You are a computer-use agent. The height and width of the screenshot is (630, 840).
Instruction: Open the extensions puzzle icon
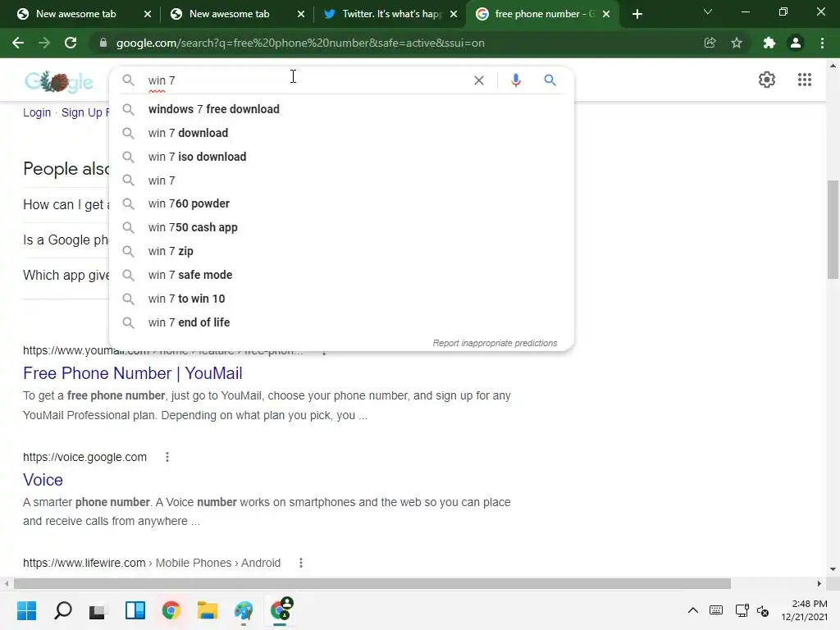(769, 43)
